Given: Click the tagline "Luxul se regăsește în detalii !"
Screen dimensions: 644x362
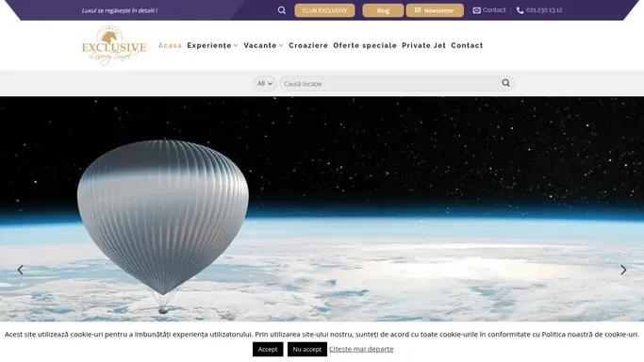Looking at the screenshot, I should tap(120, 10).
